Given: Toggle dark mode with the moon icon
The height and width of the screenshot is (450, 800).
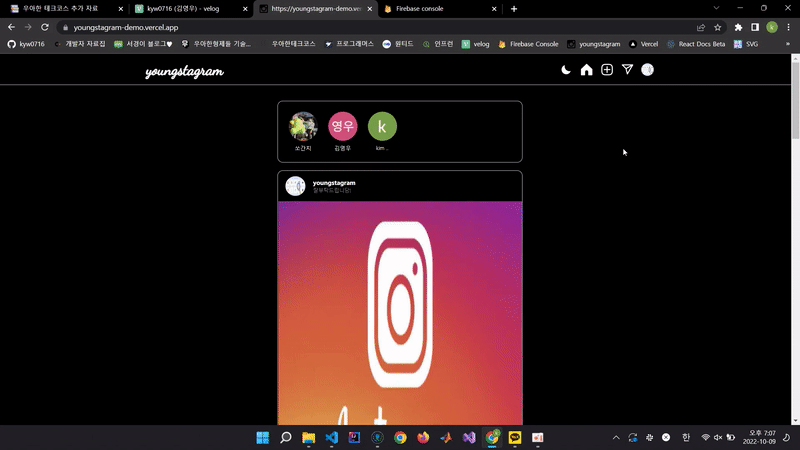Looking at the screenshot, I should coord(566,70).
